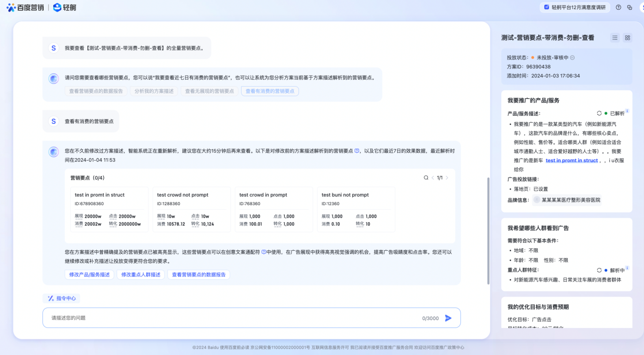
Task: Refresh the 产品/服务描述 parsing status
Action: (x=599, y=113)
